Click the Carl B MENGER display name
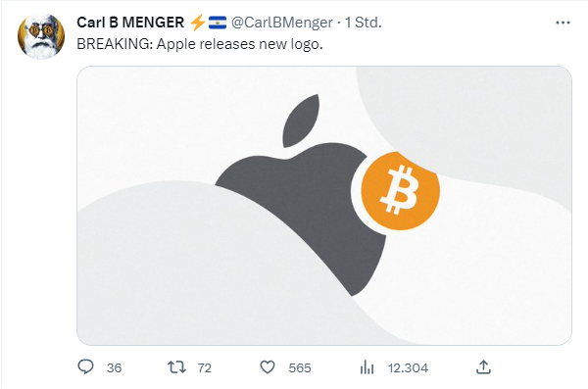The height and width of the screenshot is (389, 588). [x=130, y=23]
